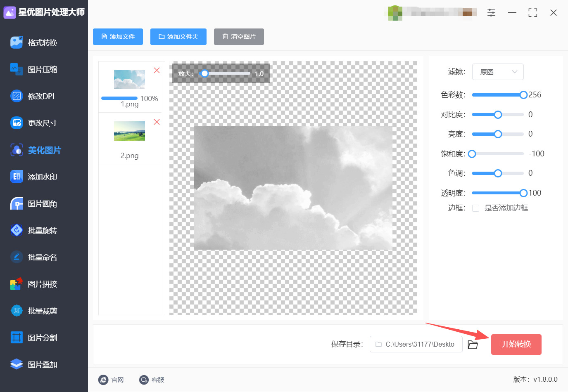Click the 批量旋转 sidebar icon
The image size is (568, 392).
[17, 230]
